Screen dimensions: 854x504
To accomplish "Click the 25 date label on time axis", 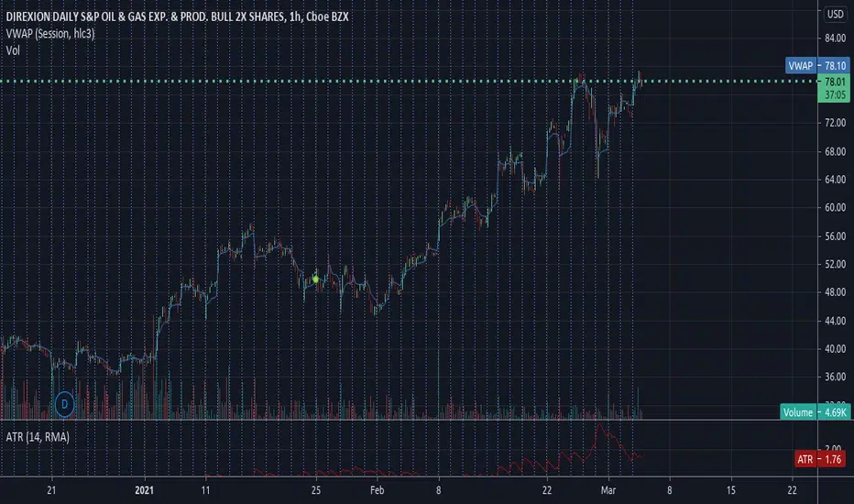I will (316, 490).
